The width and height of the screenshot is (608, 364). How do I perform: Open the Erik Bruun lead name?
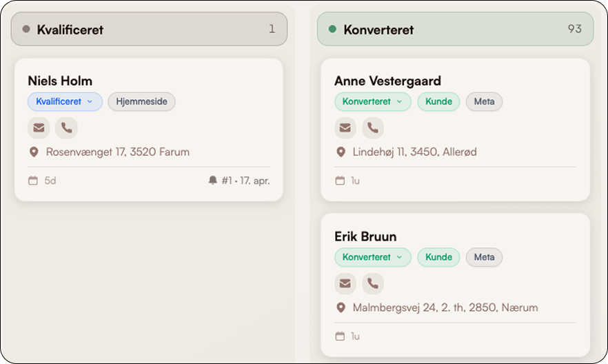(x=365, y=236)
